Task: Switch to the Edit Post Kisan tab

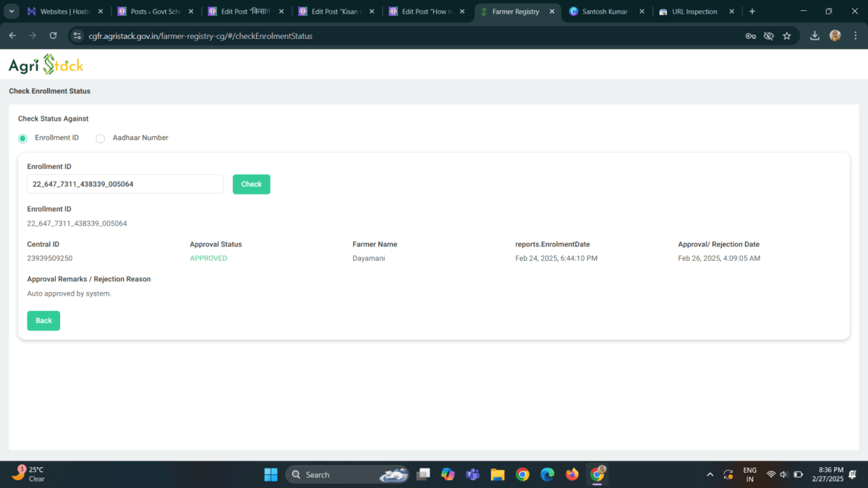Action: point(336,12)
